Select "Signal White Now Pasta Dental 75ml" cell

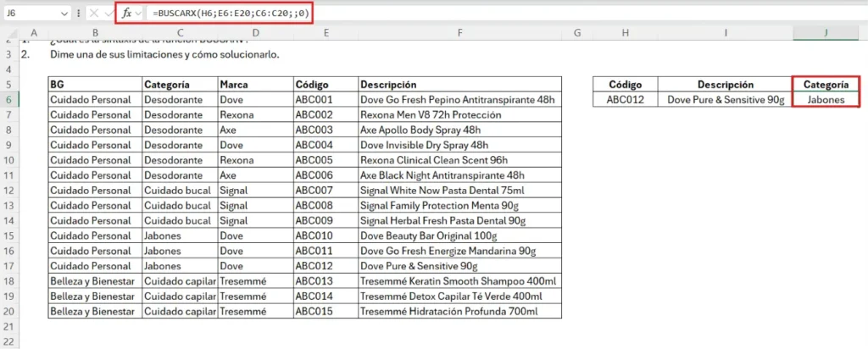(460, 191)
